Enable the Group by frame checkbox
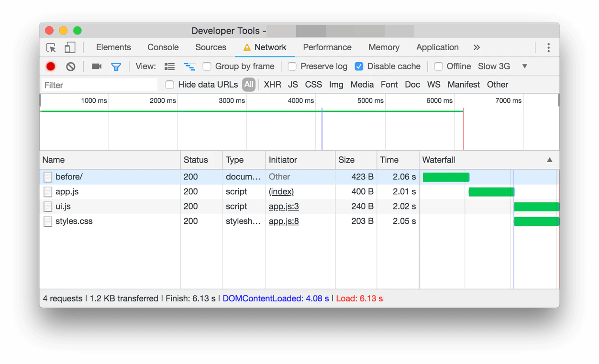The width and height of the screenshot is (599, 364). 207,66
